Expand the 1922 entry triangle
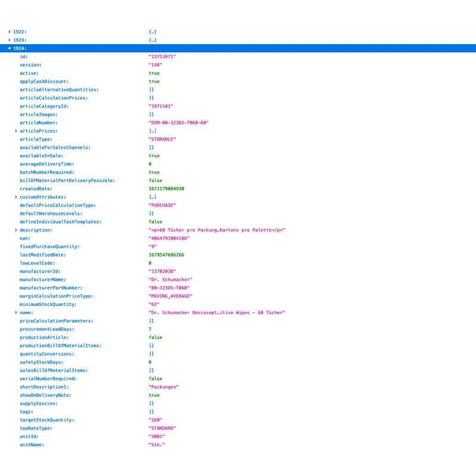This screenshot has width=476, height=476. (10, 32)
